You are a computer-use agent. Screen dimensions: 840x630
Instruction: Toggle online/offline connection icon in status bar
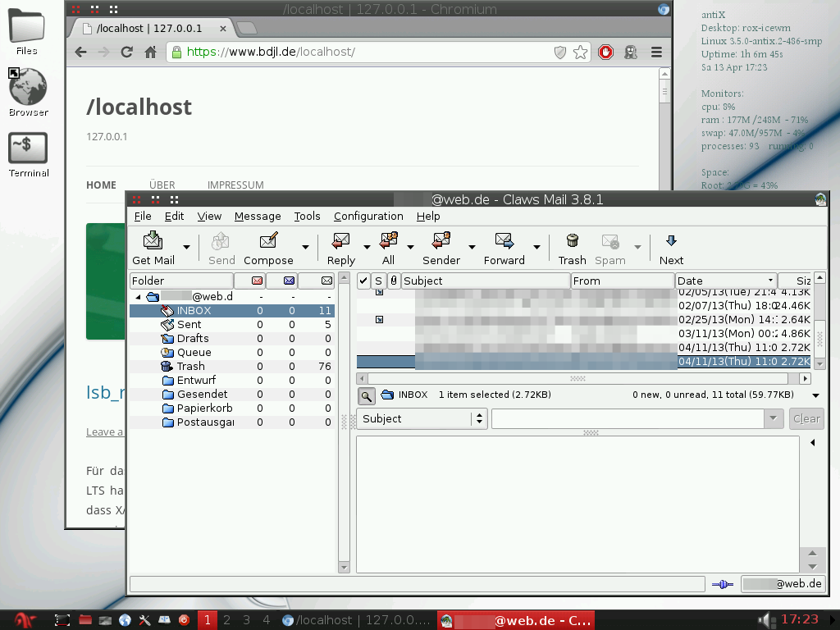722,584
